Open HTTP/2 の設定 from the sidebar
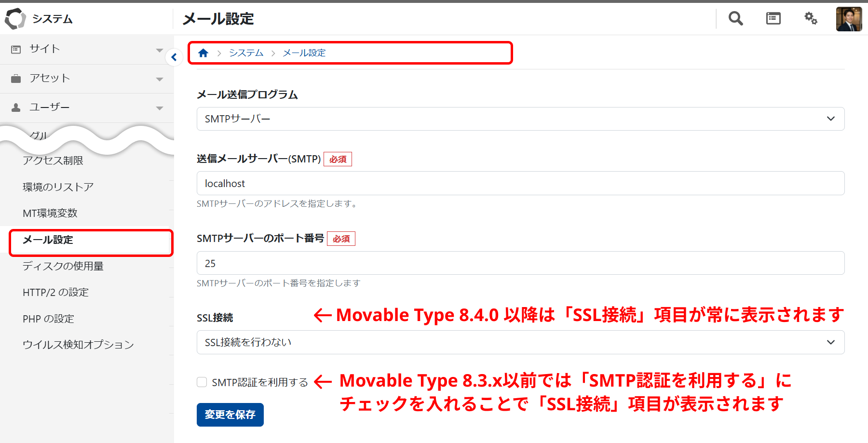This screenshot has height=443, width=868. coord(55,292)
